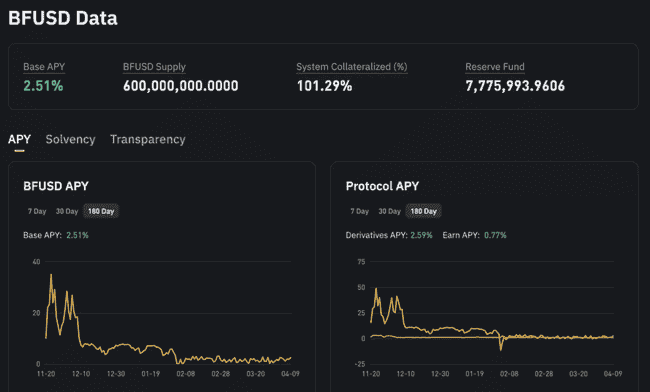Switch to the Solvency tab
This screenshot has width=650, height=392.
click(70, 140)
